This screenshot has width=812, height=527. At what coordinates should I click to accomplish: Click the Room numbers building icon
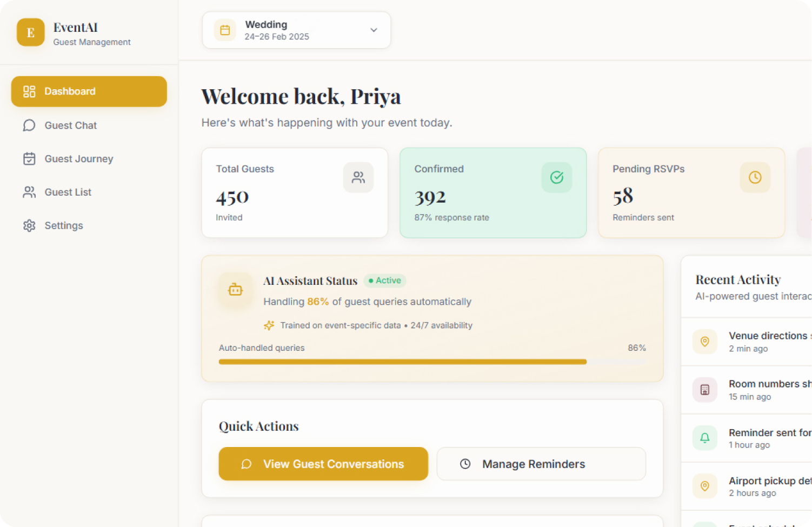click(x=705, y=390)
